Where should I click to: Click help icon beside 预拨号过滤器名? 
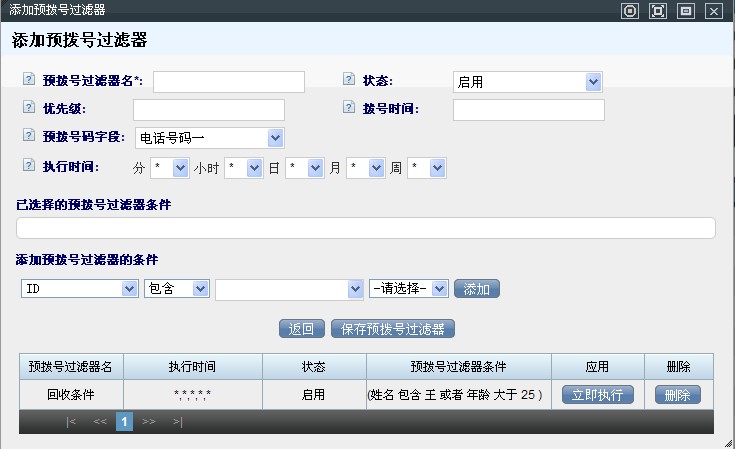click(x=27, y=80)
